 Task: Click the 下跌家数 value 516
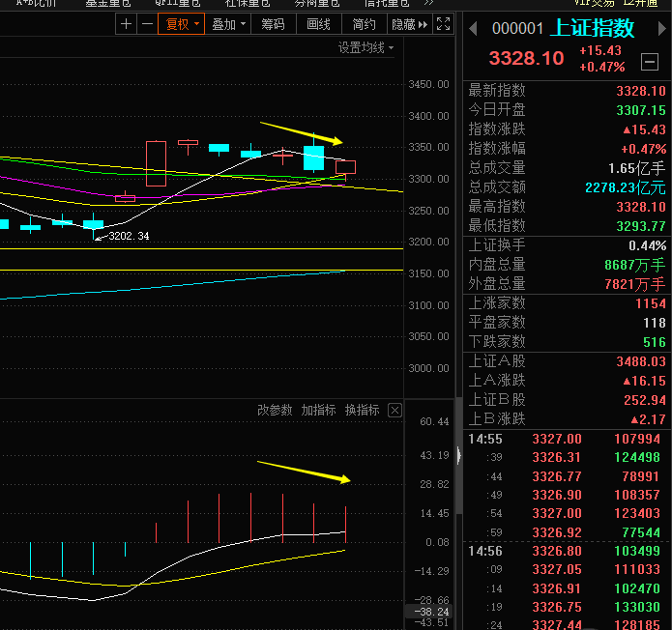[x=655, y=342]
